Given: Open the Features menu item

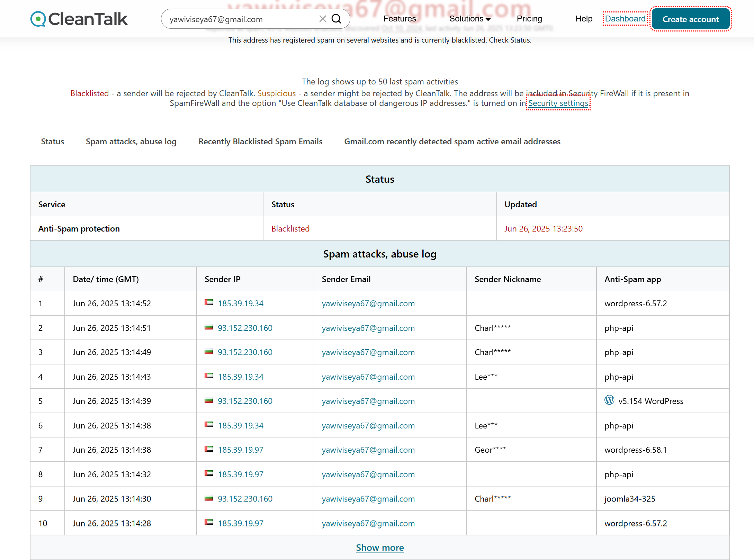Looking at the screenshot, I should [x=400, y=19].
